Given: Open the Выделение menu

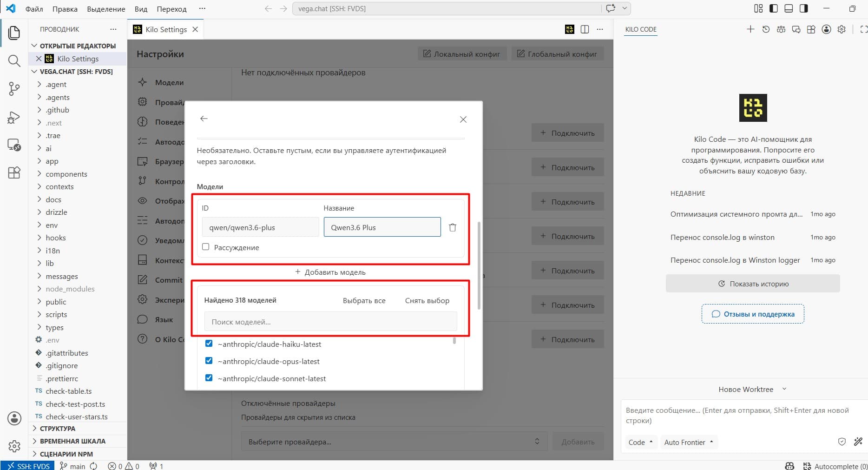Looking at the screenshot, I should (x=106, y=9).
